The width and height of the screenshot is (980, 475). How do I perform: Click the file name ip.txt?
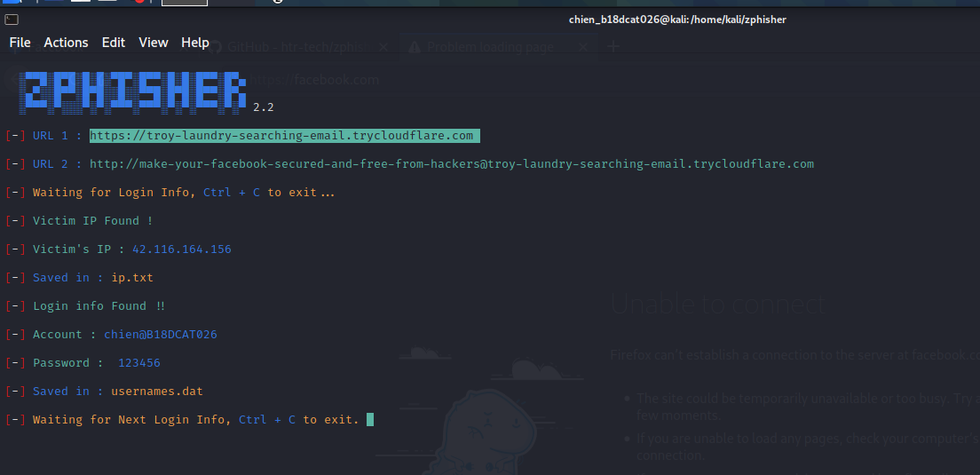tap(132, 278)
